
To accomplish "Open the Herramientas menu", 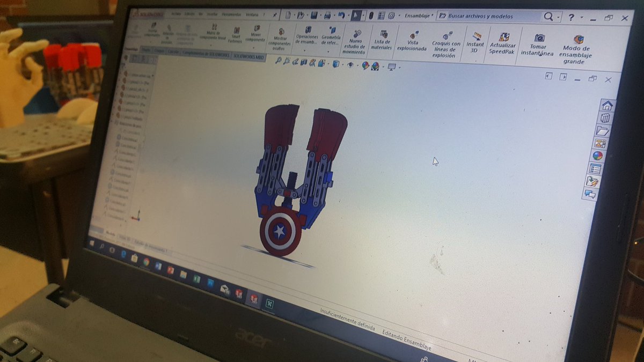I will pyautogui.click(x=231, y=14).
